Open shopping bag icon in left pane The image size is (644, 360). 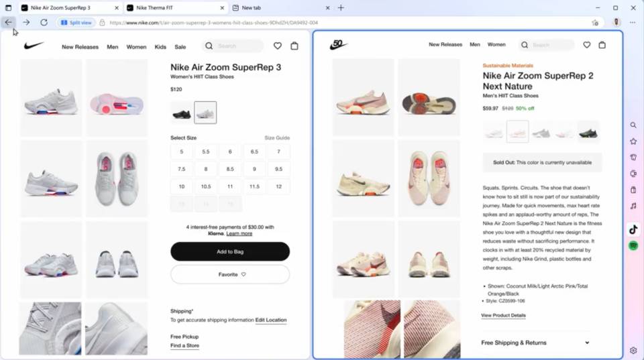(x=294, y=46)
